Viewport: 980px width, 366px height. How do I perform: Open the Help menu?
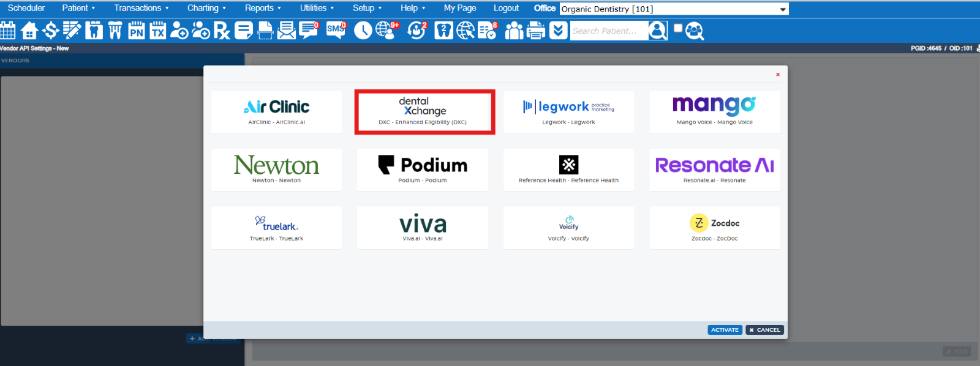pos(413,8)
